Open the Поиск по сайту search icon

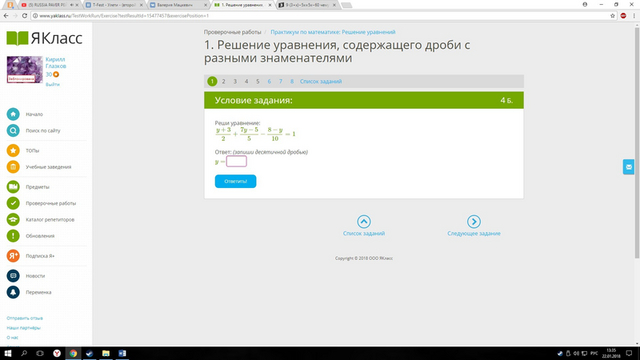point(13,130)
